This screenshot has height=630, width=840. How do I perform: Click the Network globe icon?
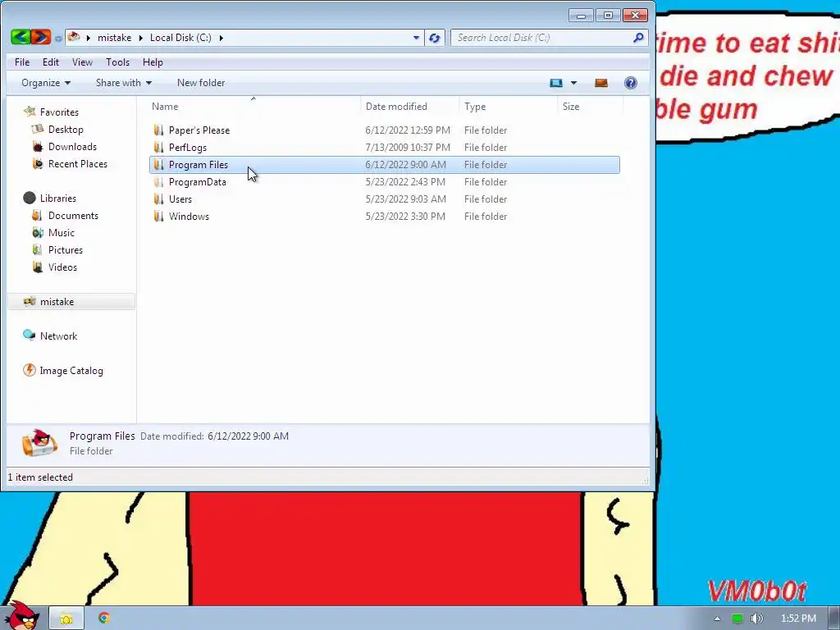[29, 336]
